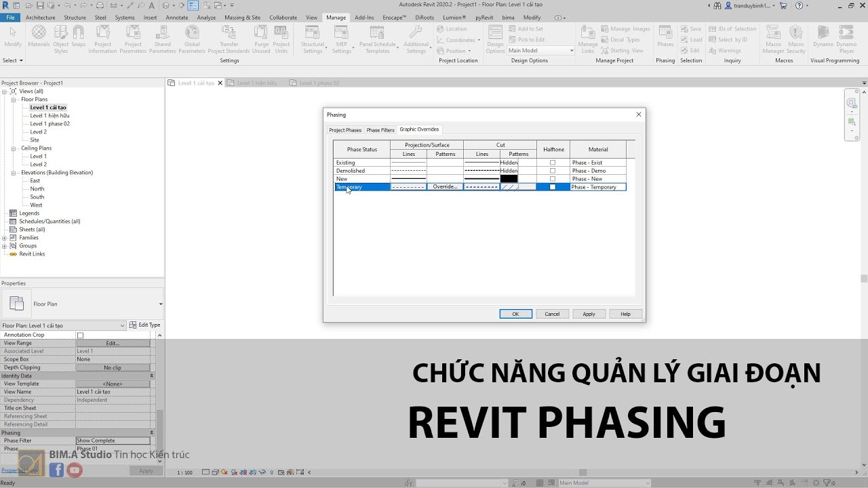Switch to the Phase Filters tab
868x488 pixels.
(380, 130)
